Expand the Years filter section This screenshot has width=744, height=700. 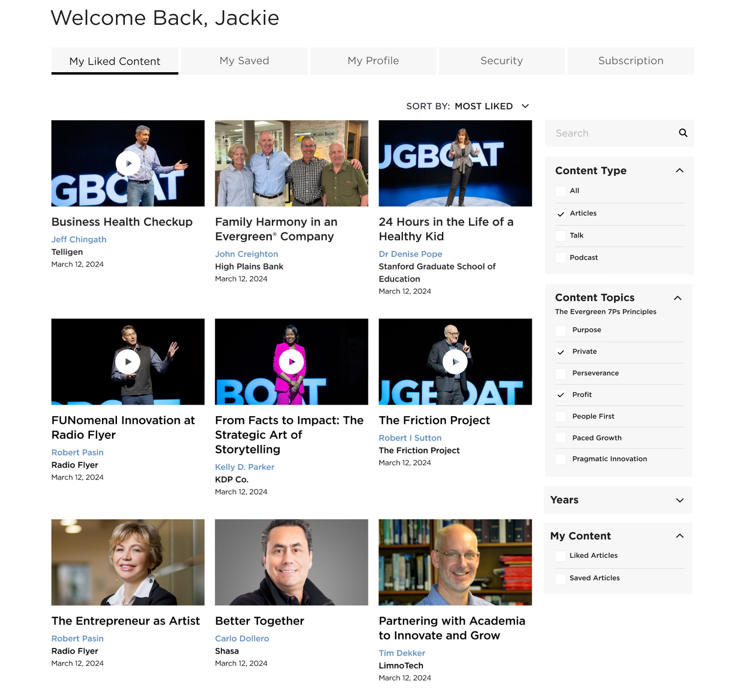click(679, 500)
